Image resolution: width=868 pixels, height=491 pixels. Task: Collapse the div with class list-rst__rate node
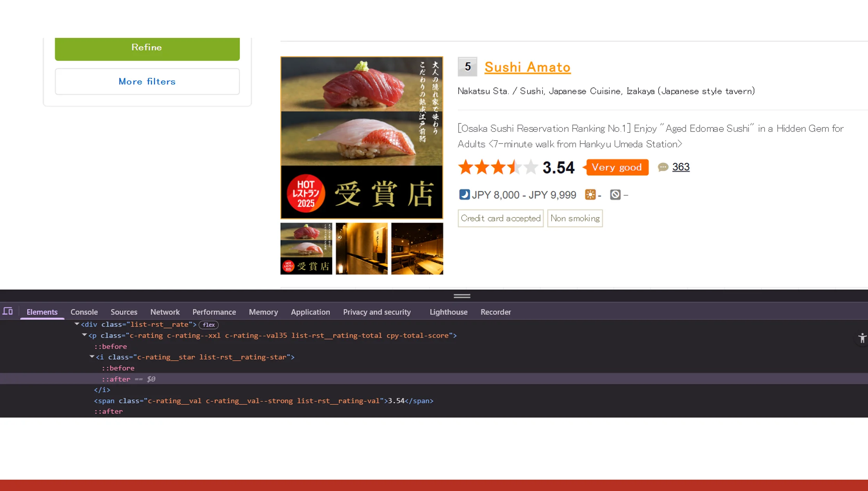(x=77, y=324)
